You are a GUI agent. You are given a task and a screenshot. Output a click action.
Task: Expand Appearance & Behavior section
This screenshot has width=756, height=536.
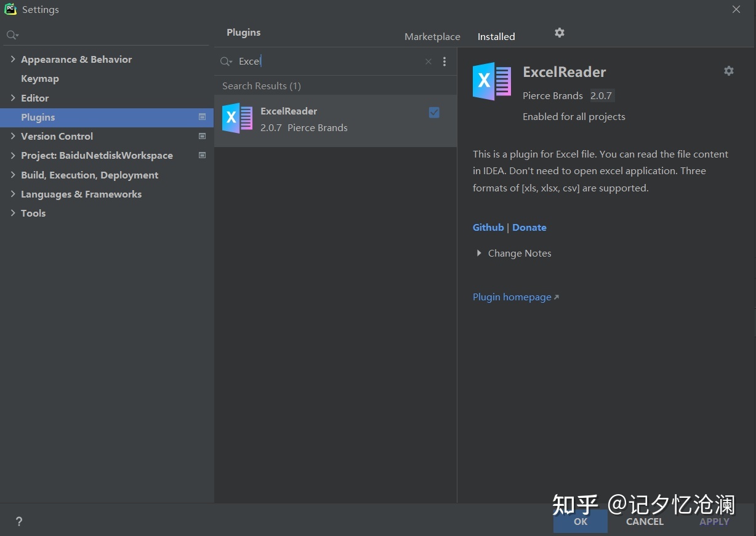point(13,59)
